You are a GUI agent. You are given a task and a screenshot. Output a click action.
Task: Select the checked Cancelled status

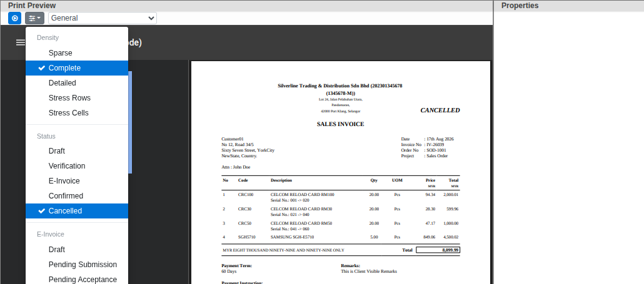coord(77,211)
